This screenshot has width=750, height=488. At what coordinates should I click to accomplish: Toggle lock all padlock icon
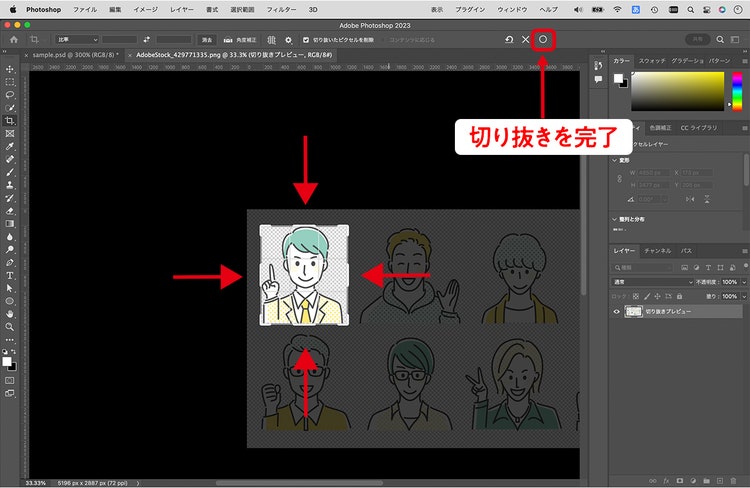pyautogui.click(x=680, y=297)
